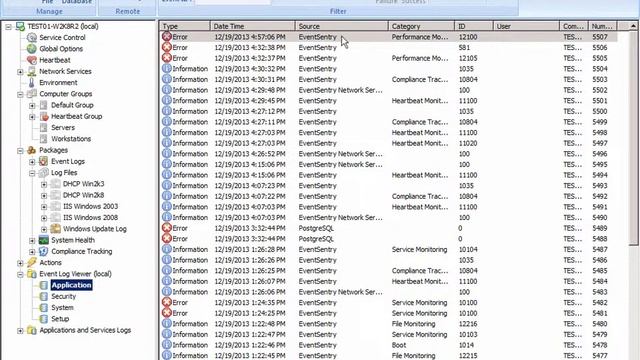This screenshot has height=360, width=640.
Task: Click the error icon for PostgreSQL event 5489
Action: (167, 228)
